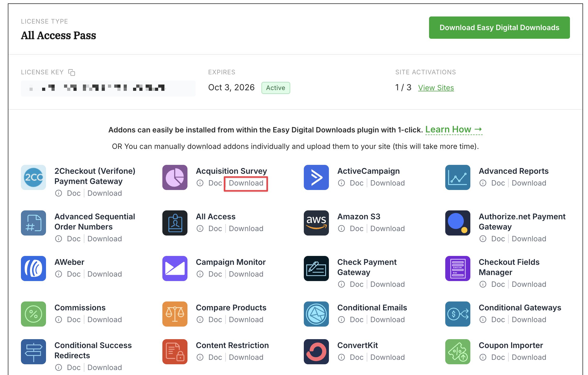Download the Amazon S3 addon
The height and width of the screenshot is (375, 588).
[x=387, y=228]
